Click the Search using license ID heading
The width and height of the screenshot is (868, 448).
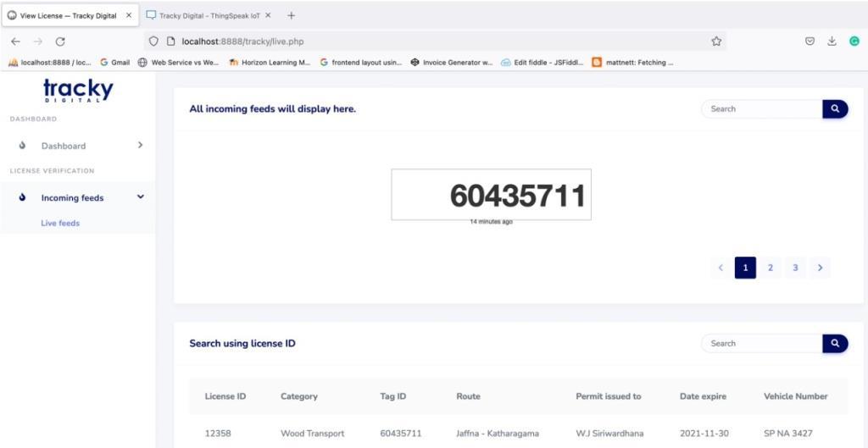point(242,344)
